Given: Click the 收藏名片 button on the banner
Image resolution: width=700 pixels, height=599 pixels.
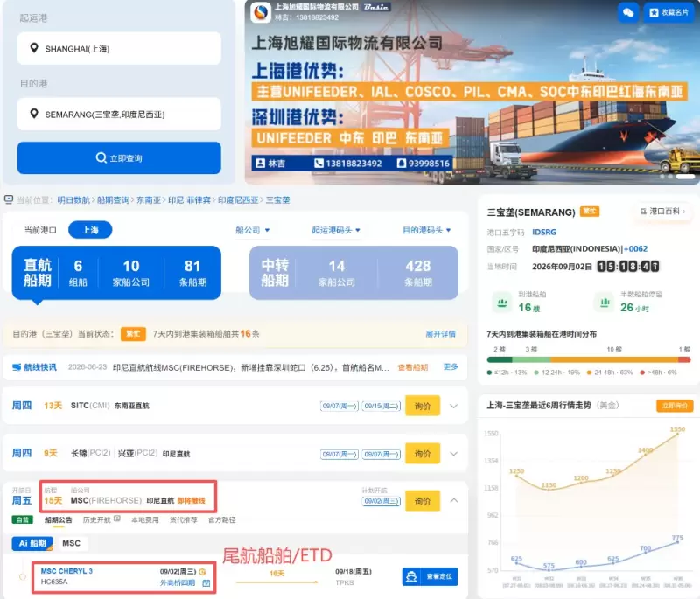Looking at the screenshot, I should click(668, 12).
